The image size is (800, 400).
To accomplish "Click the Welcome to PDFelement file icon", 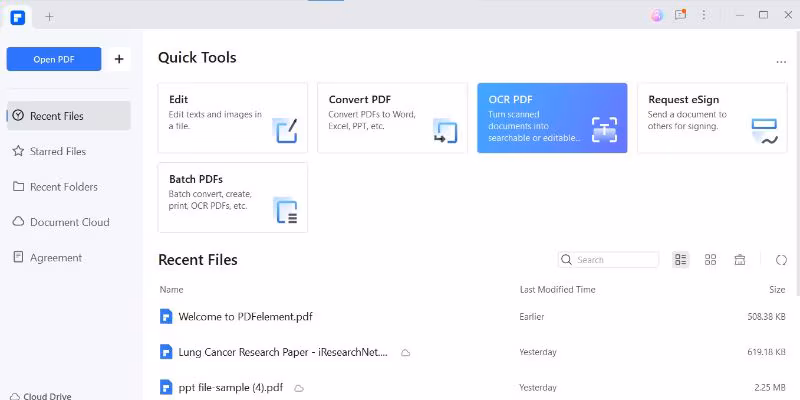I will click(166, 316).
